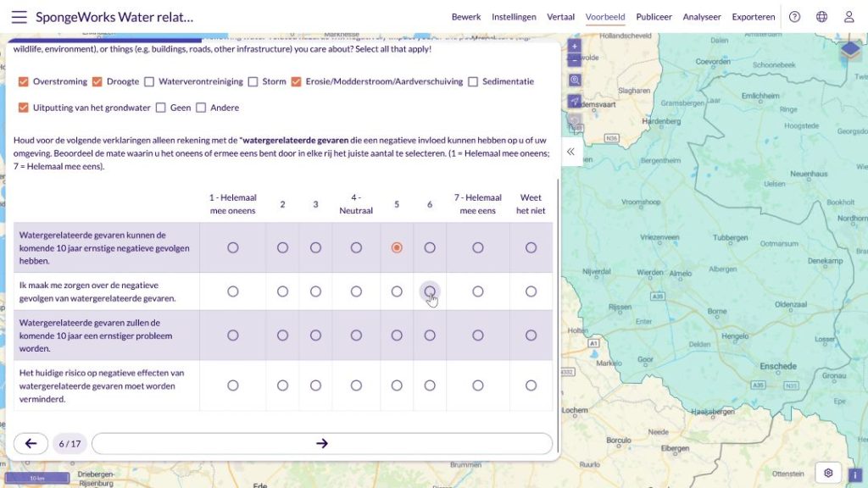Open the Publiceer tab
Image resolution: width=868 pixels, height=488 pixels.
pos(654,17)
